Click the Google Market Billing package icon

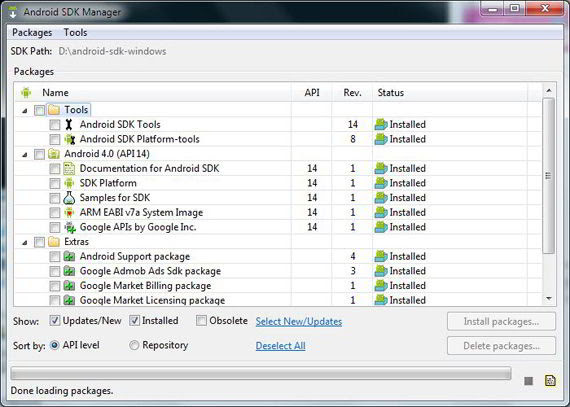tap(69, 286)
